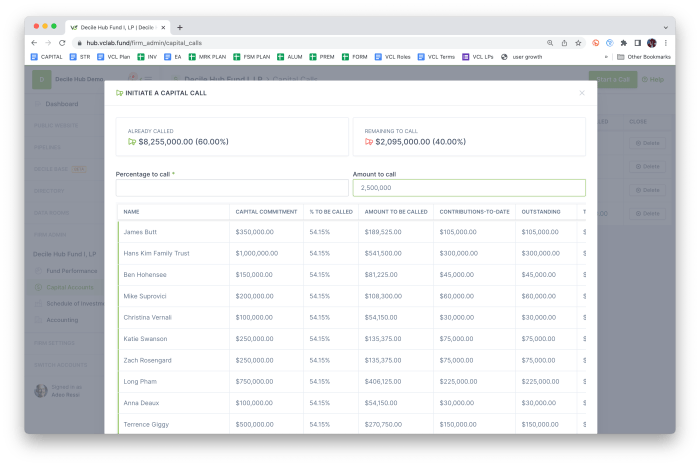Expand the hidden bookmarks chevron
700x466 pixels.
coord(606,57)
